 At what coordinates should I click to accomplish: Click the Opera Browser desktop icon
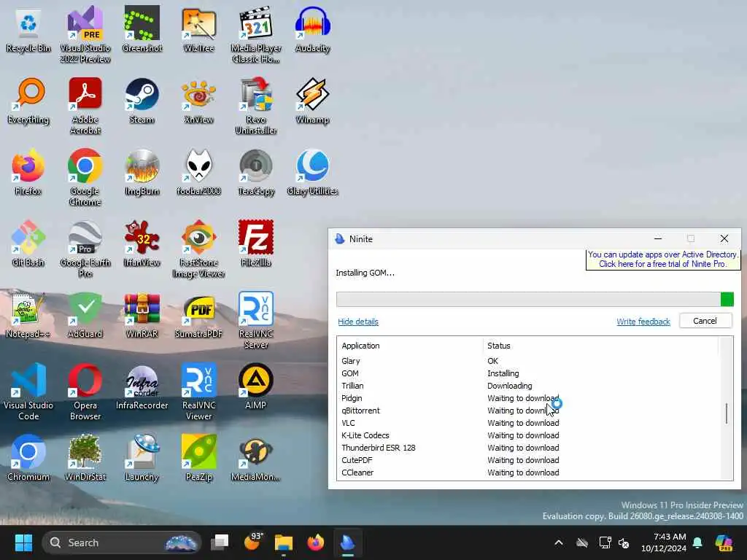click(x=85, y=392)
